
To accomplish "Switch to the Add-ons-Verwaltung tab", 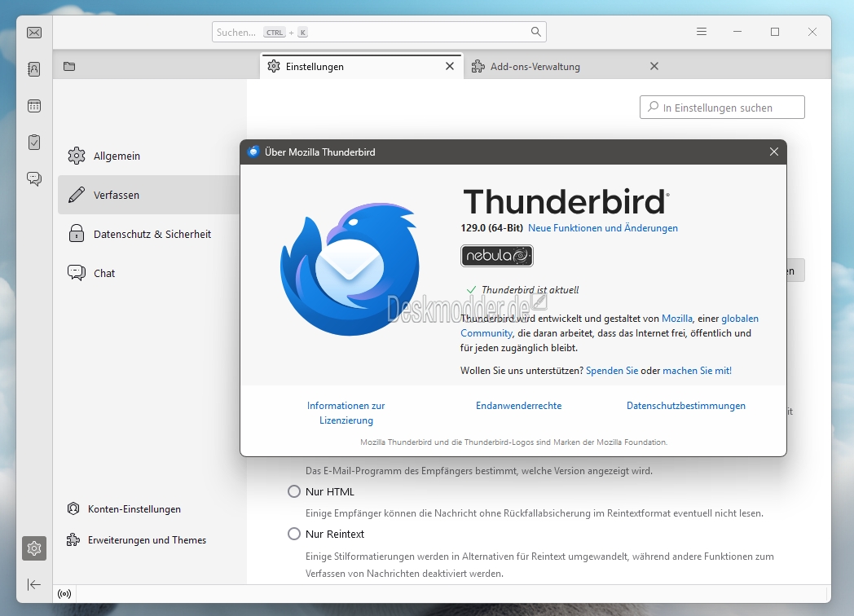I will (566, 67).
